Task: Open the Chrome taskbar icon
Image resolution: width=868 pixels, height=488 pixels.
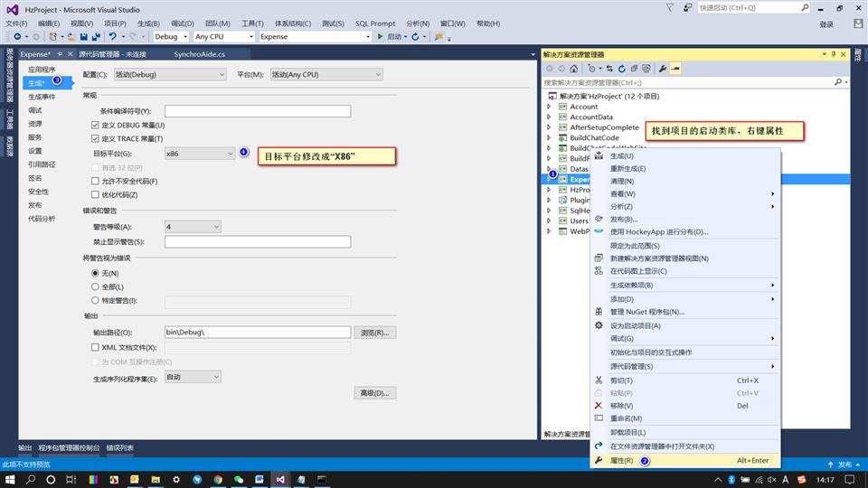Action: click(218, 480)
